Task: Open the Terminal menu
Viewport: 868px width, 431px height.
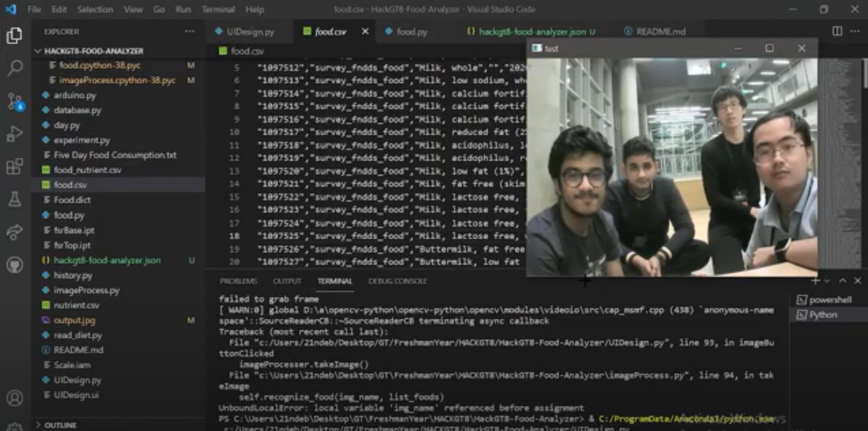Action: click(x=218, y=9)
